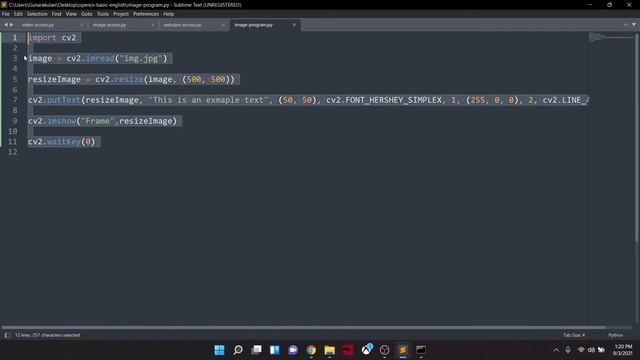Image resolution: width=640 pixels, height=360 pixels.
Task: Click the new tab plus button
Action: click(625, 25)
